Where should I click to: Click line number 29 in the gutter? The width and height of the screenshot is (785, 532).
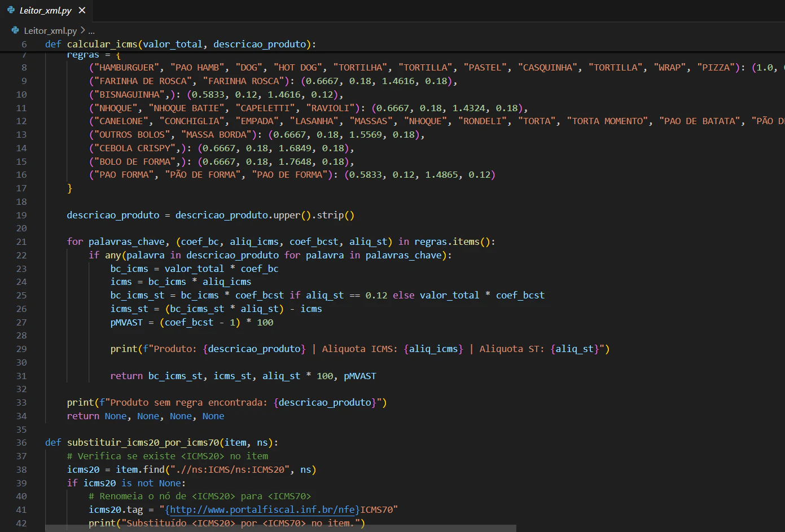coord(21,349)
